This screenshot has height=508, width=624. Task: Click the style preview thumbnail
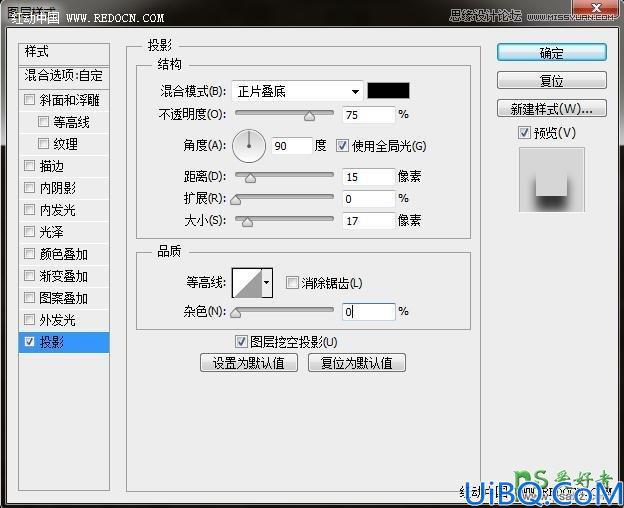click(552, 180)
